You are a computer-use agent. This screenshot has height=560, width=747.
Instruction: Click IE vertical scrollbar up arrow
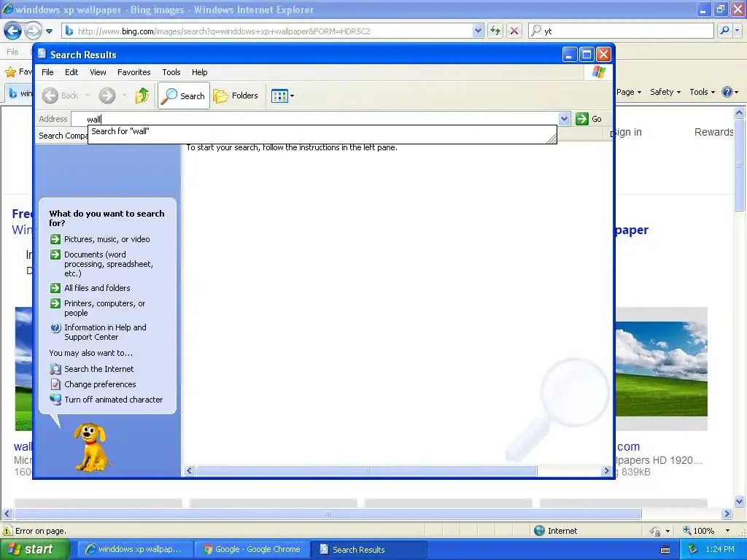[740, 113]
